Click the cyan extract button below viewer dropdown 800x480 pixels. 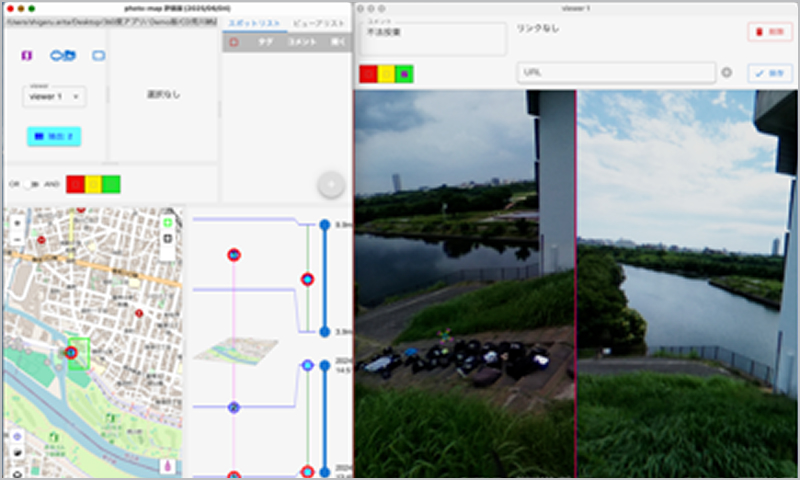click(53, 136)
